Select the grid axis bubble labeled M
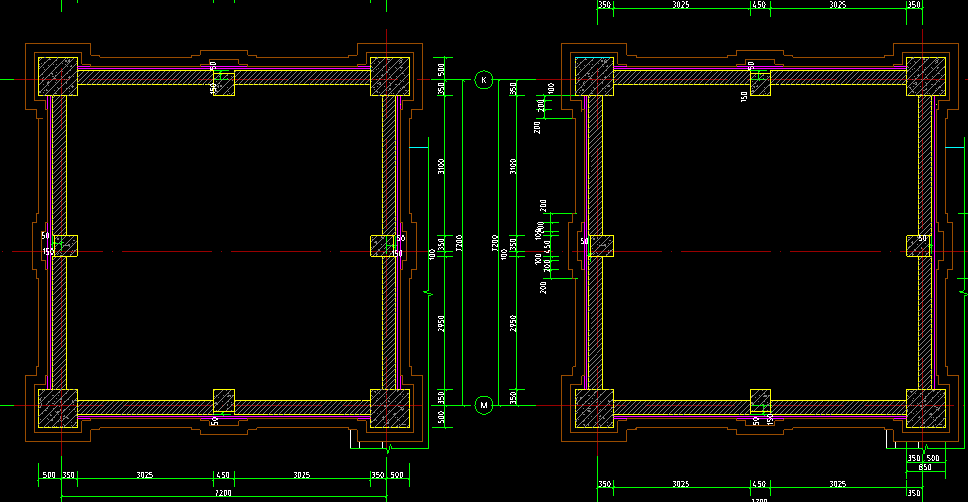Viewport: 968px width, 502px height. pyautogui.click(x=484, y=405)
